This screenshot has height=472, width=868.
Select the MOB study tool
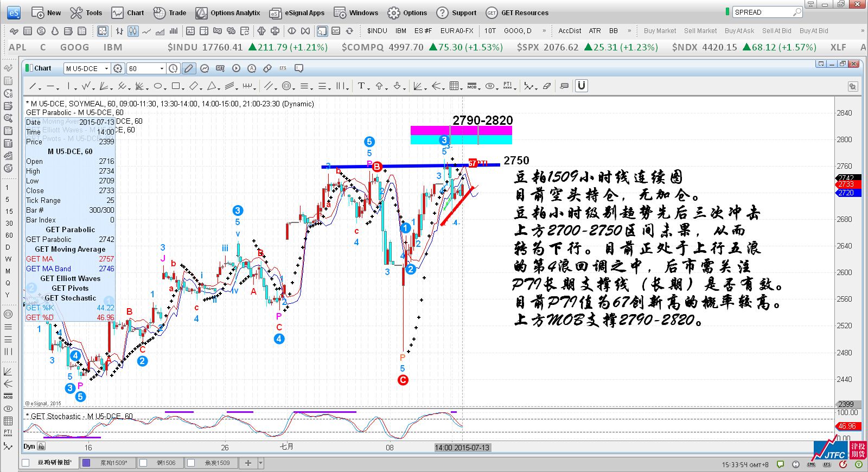[472, 86]
